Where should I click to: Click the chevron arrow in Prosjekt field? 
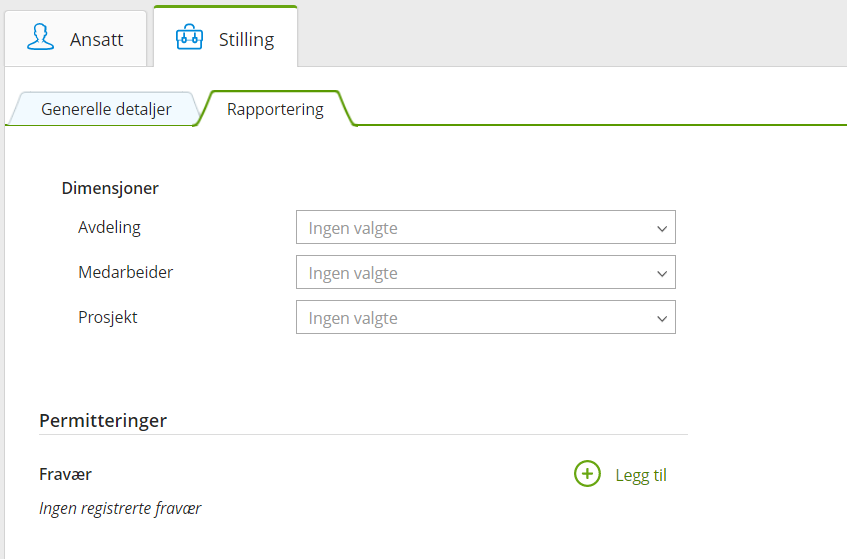click(661, 318)
